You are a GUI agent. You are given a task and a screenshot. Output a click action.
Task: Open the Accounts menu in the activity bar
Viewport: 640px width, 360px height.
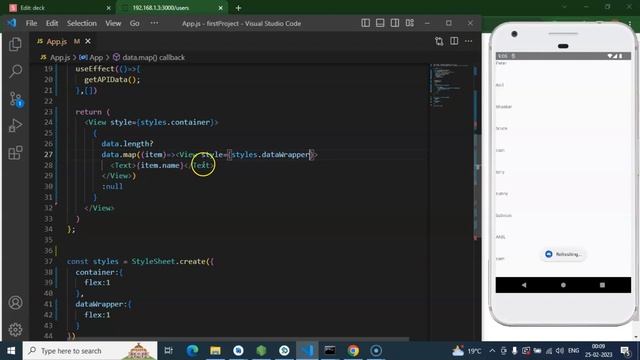point(16,303)
